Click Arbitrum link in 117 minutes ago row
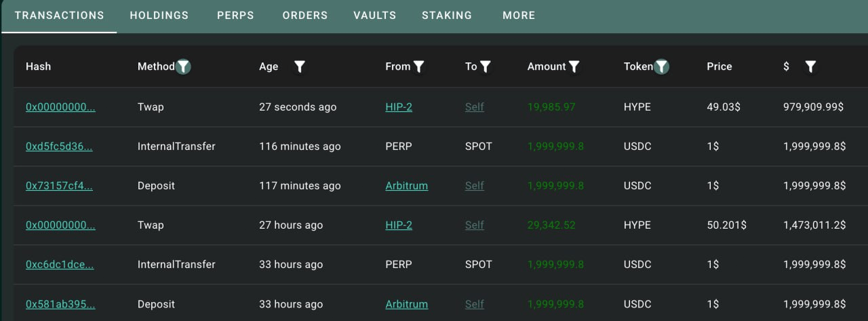This screenshot has width=868, height=321. coord(406,186)
